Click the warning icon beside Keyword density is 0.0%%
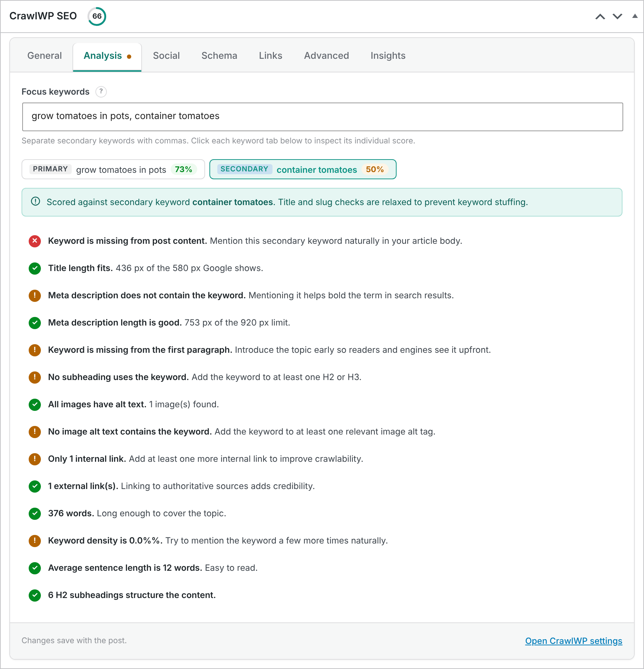Screen dimensions: 644x669 pos(35,541)
